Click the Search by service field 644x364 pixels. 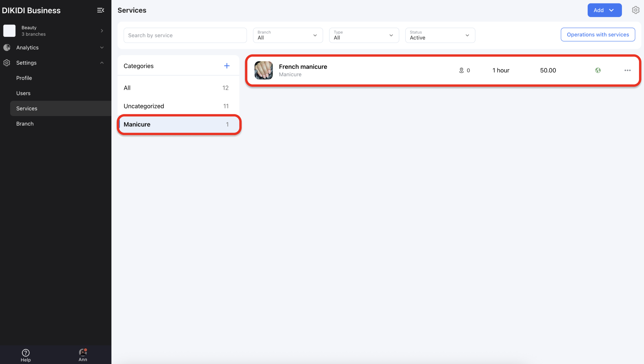pyautogui.click(x=185, y=35)
